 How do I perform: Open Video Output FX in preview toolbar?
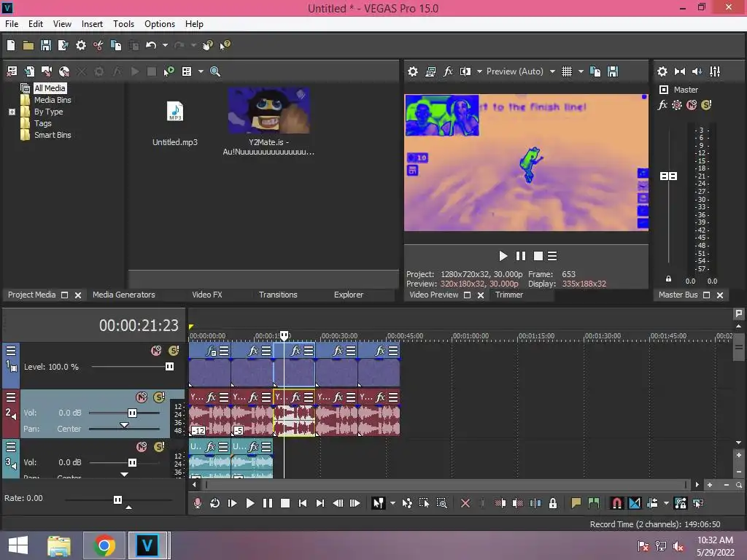click(x=448, y=71)
